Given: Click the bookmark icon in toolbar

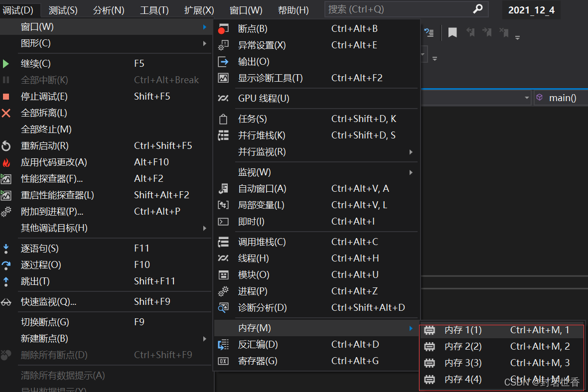Looking at the screenshot, I should pyautogui.click(x=452, y=33).
